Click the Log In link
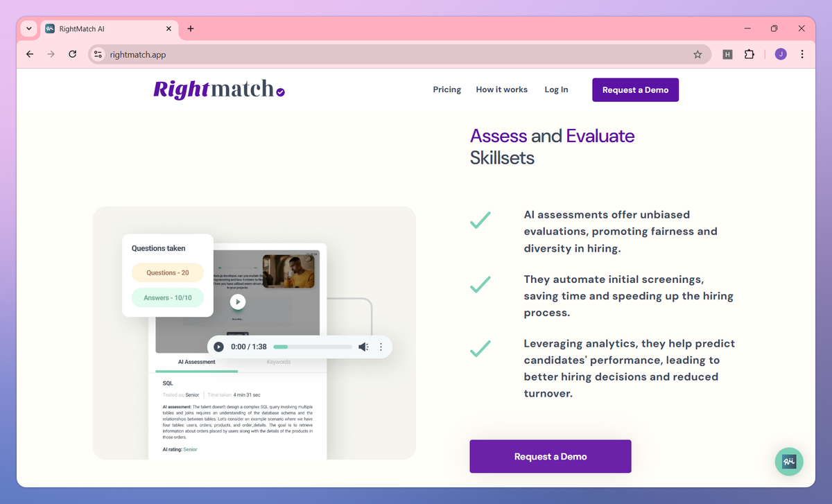This screenshot has width=832, height=504. pyautogui.click(x=556, y=89)
